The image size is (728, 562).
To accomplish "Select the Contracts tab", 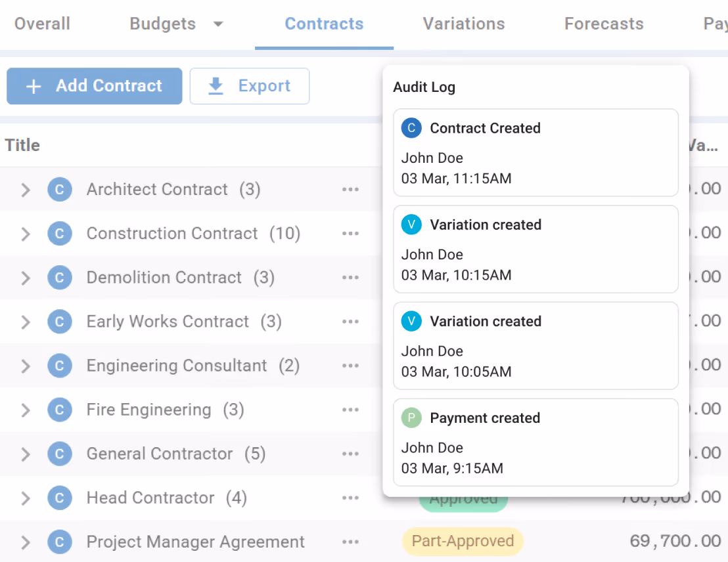I will (324, 24).
